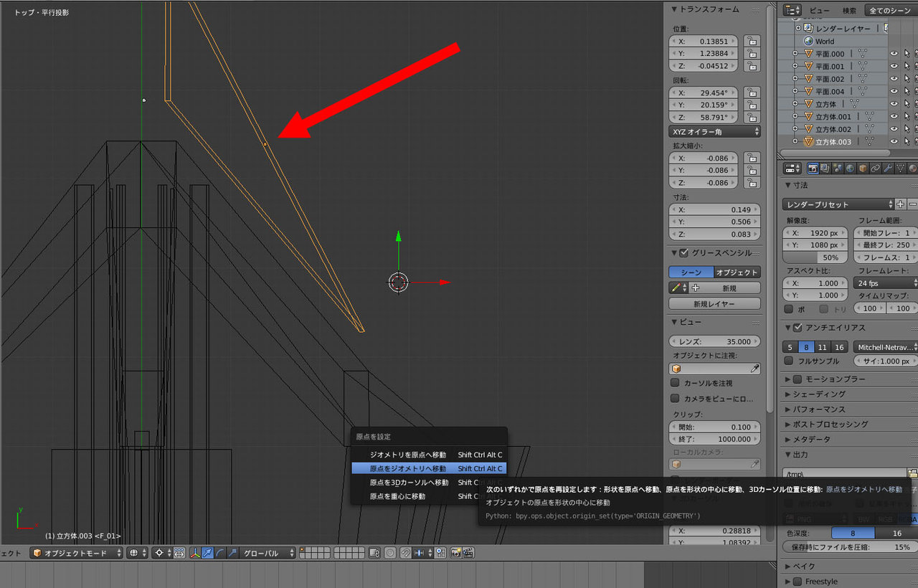This screenshot has height=588, width=918.
Task: Open the World properties globe tab icon
Action: [x=851, y=169]
